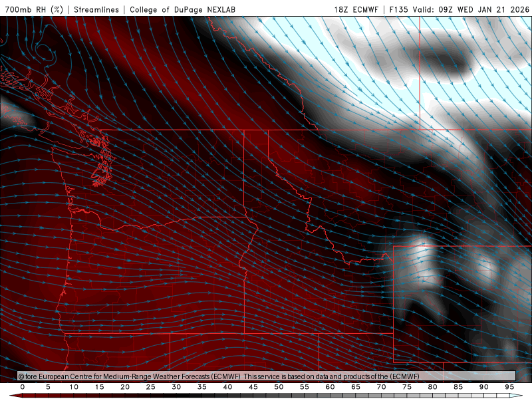
Task: Click the 45 label on the legend
Action: (x=253, y=387)
